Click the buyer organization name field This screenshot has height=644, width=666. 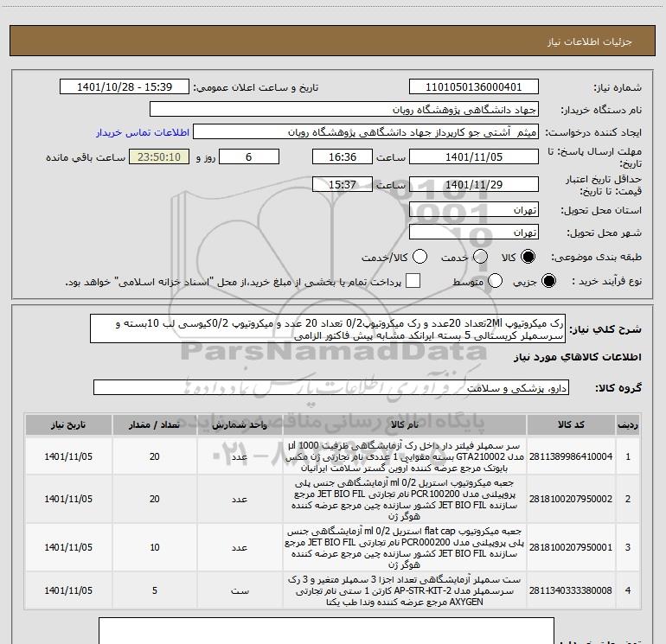(344, 110)
